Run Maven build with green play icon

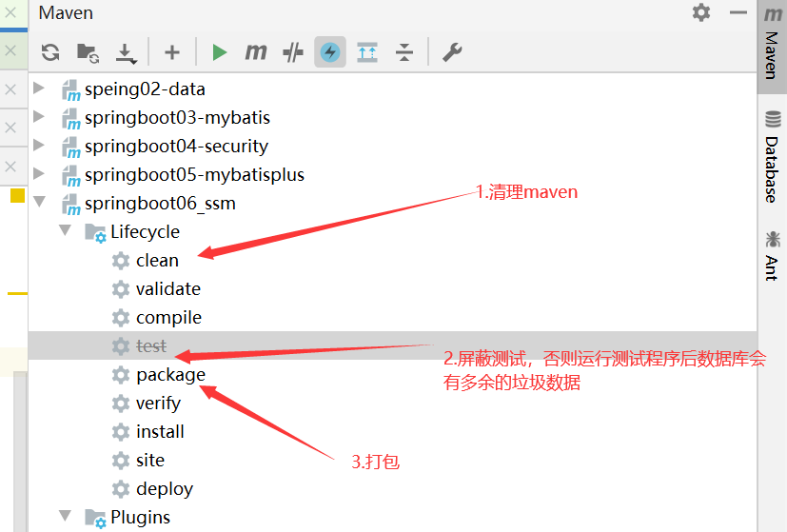click(x=219, y=52)
